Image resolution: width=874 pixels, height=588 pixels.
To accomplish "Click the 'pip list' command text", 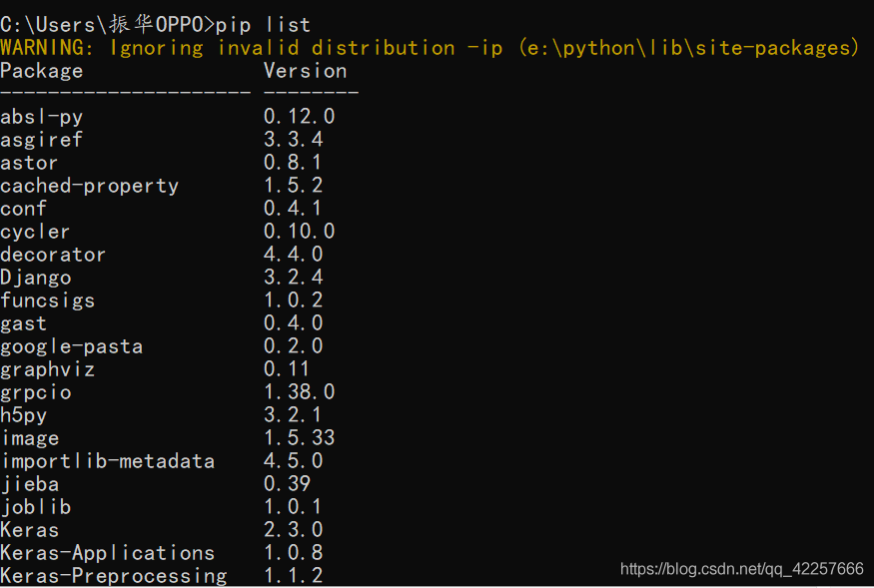I will [x=263, y=24].
